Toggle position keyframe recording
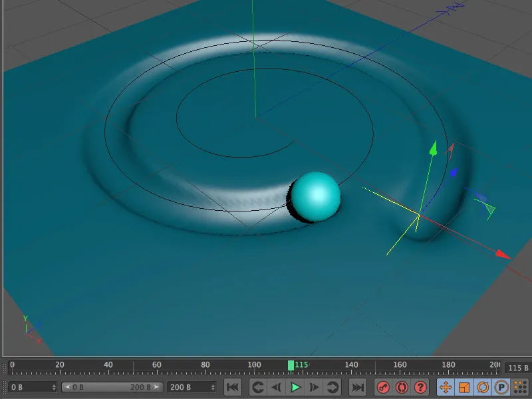The image size is (532, 399). coord(446,387)
